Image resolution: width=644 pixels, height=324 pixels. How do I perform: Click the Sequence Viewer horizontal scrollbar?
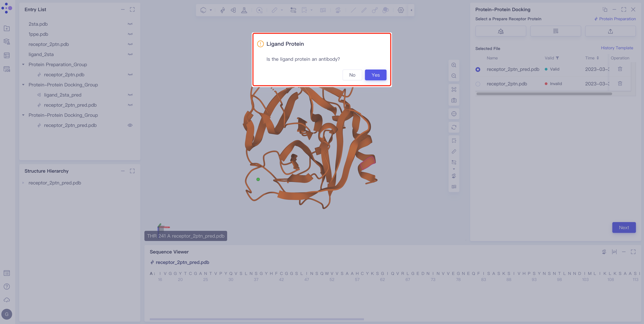257,319
